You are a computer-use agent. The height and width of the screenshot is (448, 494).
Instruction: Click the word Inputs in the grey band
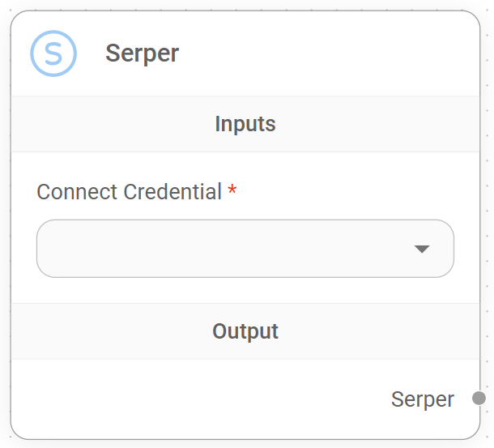(x=245, y=124)
